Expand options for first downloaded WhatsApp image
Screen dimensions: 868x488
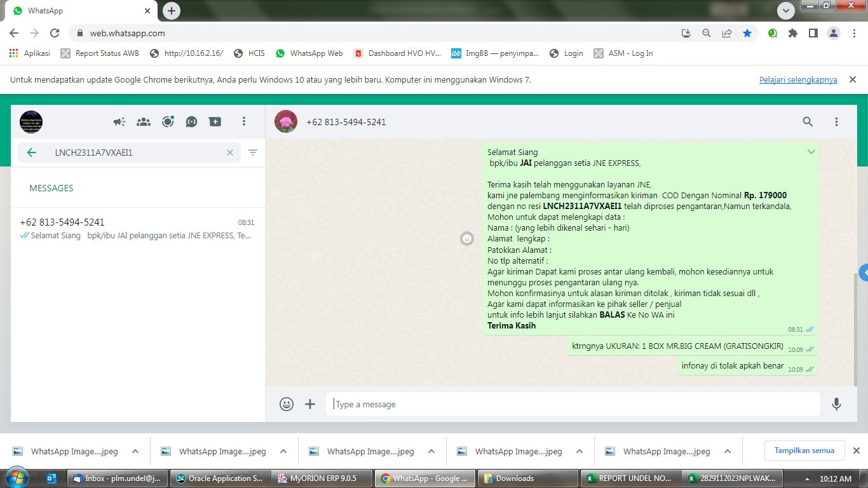pyautogui.click(x=135, y=451)
